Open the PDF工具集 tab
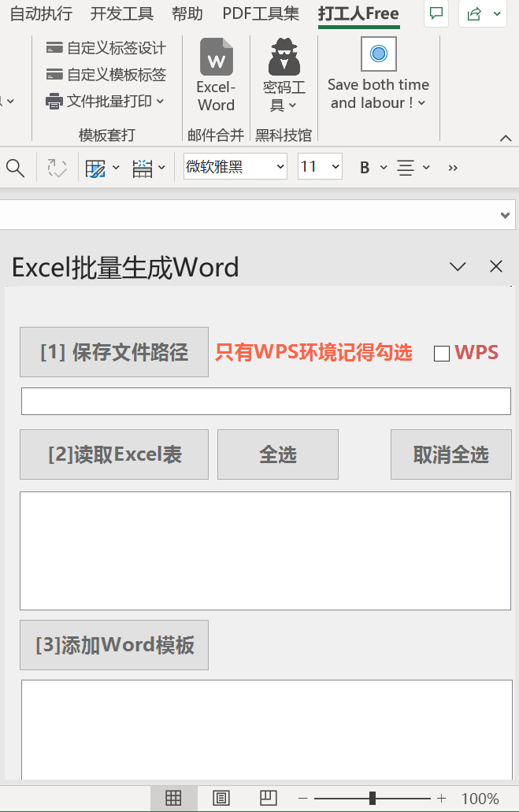519x812 pixels. [261, 13]
